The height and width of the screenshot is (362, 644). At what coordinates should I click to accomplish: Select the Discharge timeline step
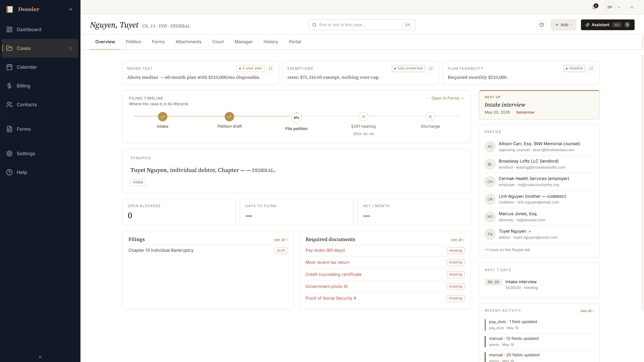tap(430, 116)
